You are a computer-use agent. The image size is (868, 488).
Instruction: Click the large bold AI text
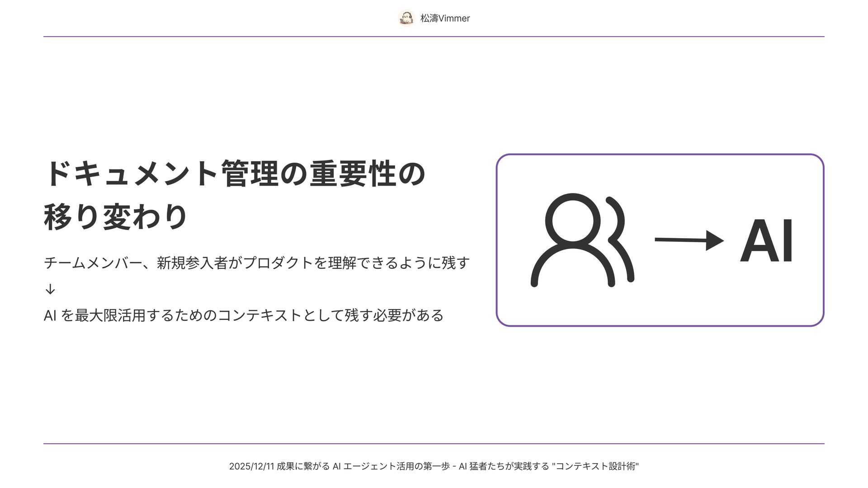pyautogui.click(x=767, y=241)
